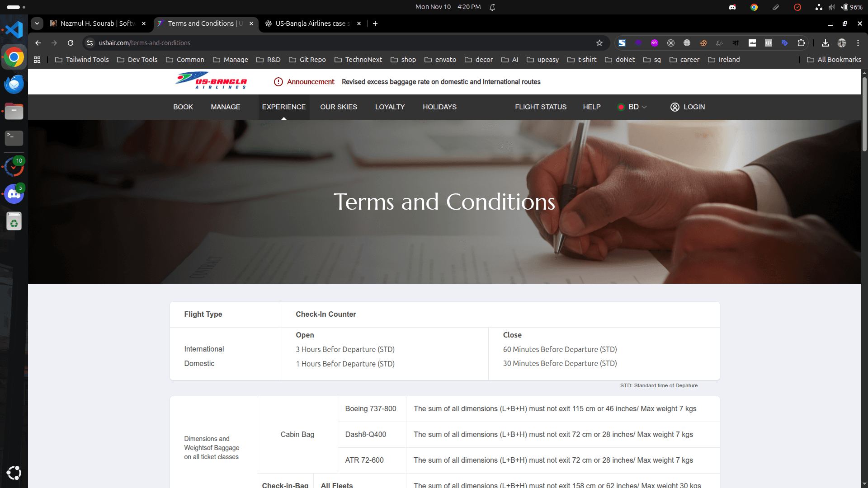Reload the page with the refresh icon
The image size is (868, 488).
point(71,43)
